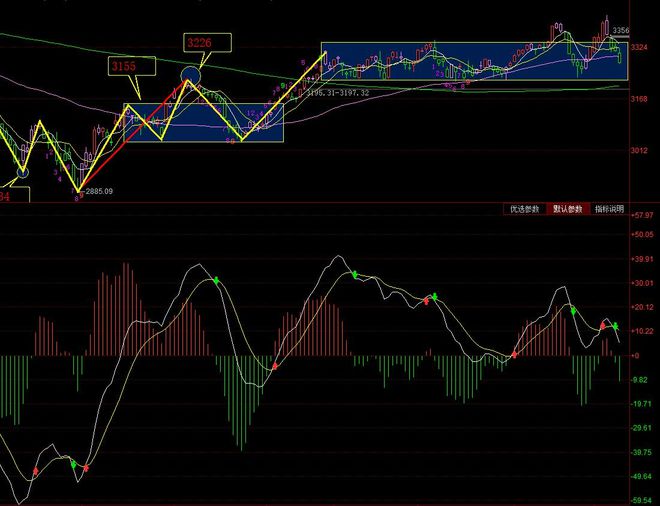The width and height of the screenshot is (660, 506).
Task: Click the +10.22 indicator axis value
Action: (x=642, y=331)
